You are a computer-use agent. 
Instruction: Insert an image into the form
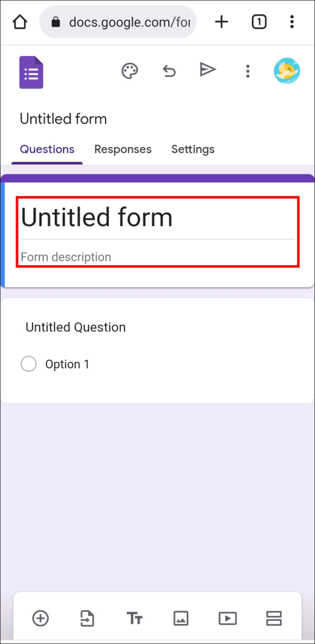pos(181,618)
